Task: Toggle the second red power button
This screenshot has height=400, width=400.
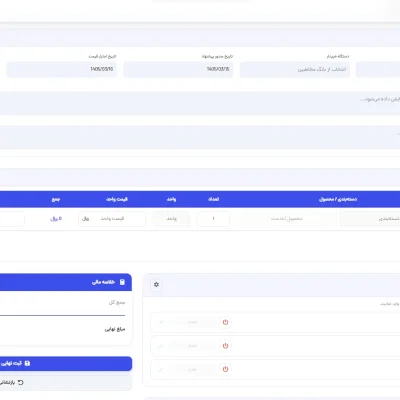Action: coord(225,346)
